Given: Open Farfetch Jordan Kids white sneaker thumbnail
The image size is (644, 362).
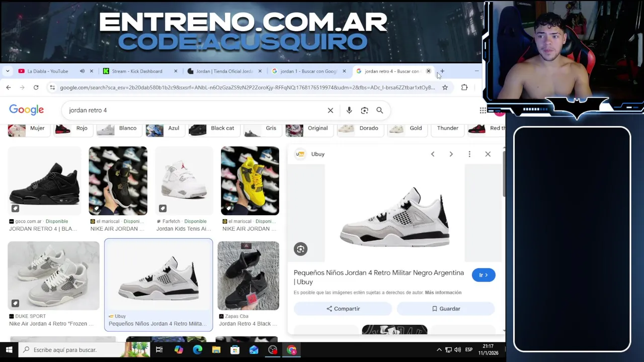Looking at the screenshot, I should (x=184, y=181).
